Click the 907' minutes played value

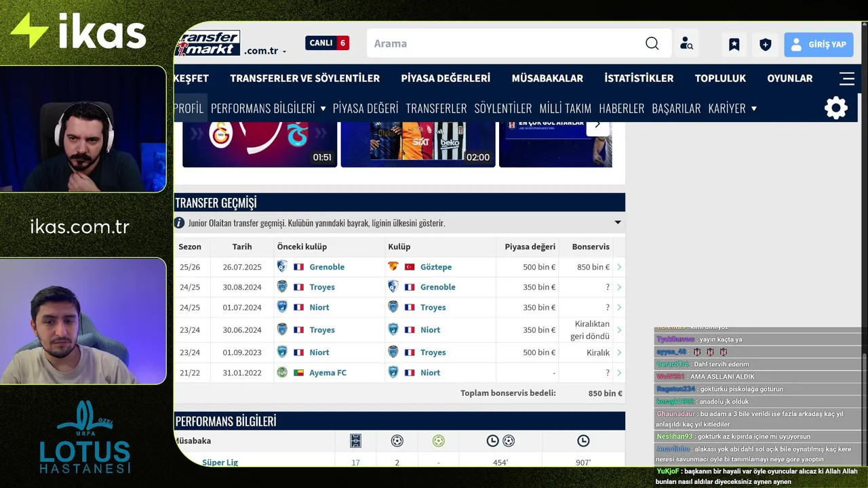583,463
